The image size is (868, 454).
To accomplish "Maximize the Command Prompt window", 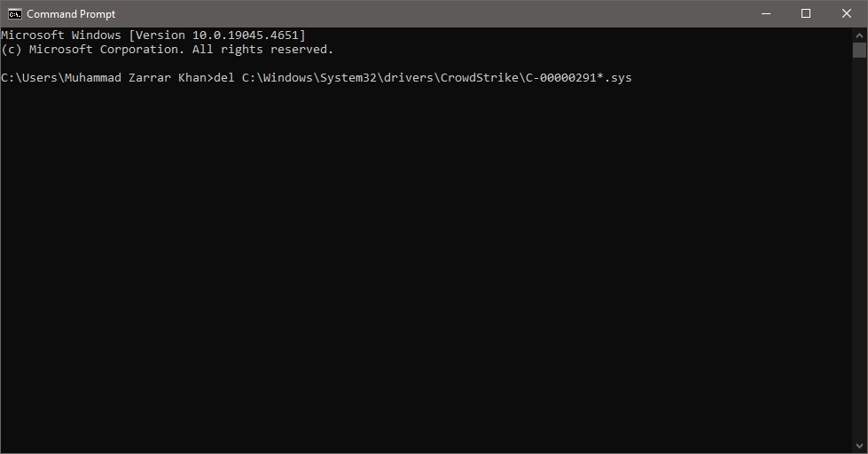I will [x=806, y=13].
